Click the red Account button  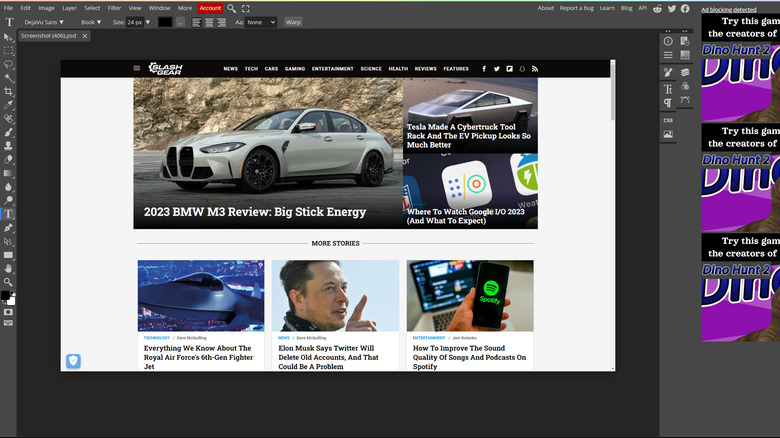pyautogui.click(x=210, y=8)
